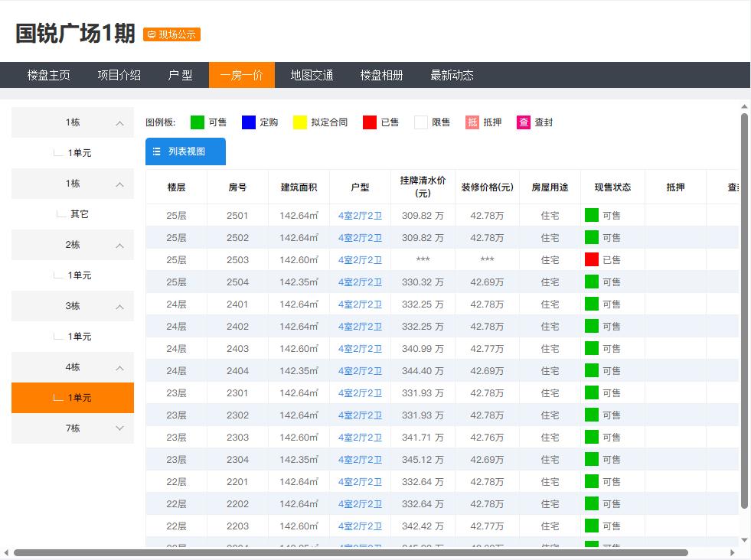Image resolution: width=751 pixels, height=560 pixels.
Task: Click the vertical scrollbar on the right
Action: [743, 306]
